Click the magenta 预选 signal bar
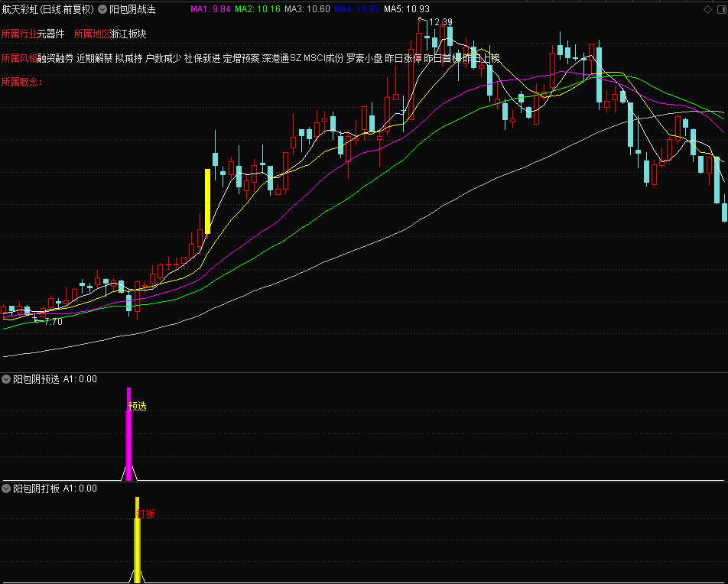The height and width of the screenshot is (584, 728). pyautogui.click(x=128, y=436)
